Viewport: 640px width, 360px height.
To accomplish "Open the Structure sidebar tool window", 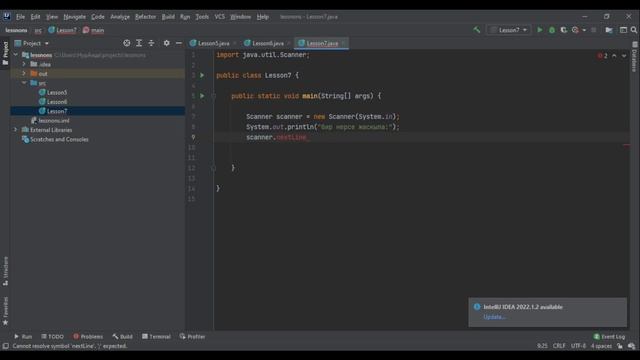I will point(5,271).
